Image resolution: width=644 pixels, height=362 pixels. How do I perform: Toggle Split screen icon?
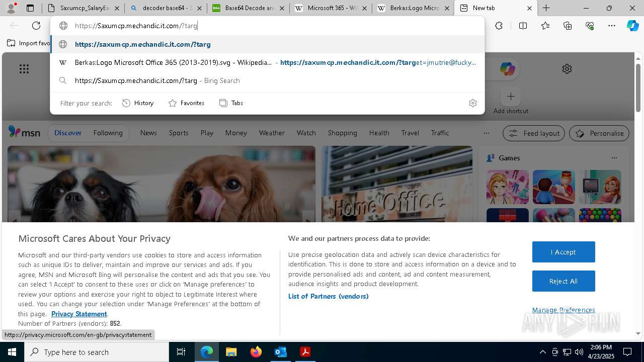coord(523,26)
